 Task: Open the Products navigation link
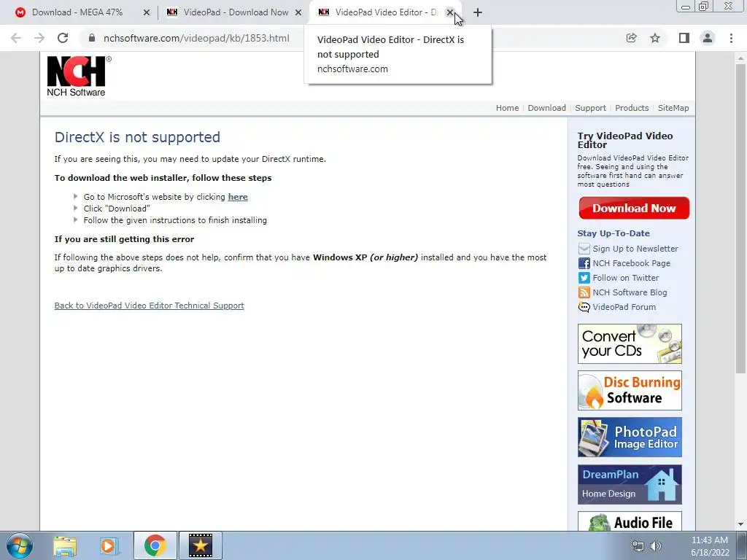click(632, 108)
